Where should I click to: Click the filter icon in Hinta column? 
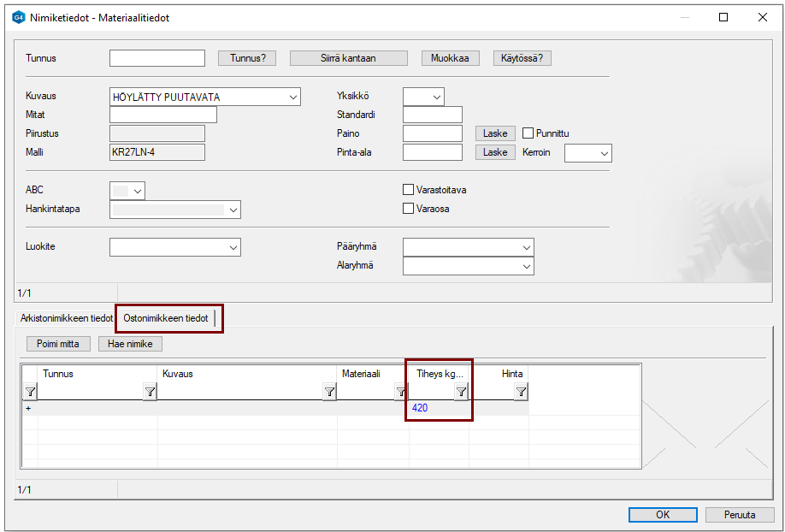click(521, 392)
